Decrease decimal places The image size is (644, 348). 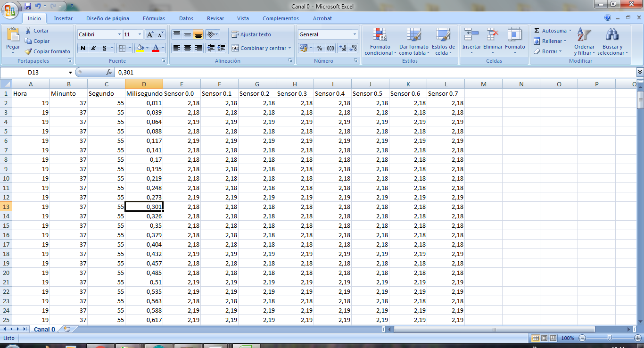(x=353, y=48)
